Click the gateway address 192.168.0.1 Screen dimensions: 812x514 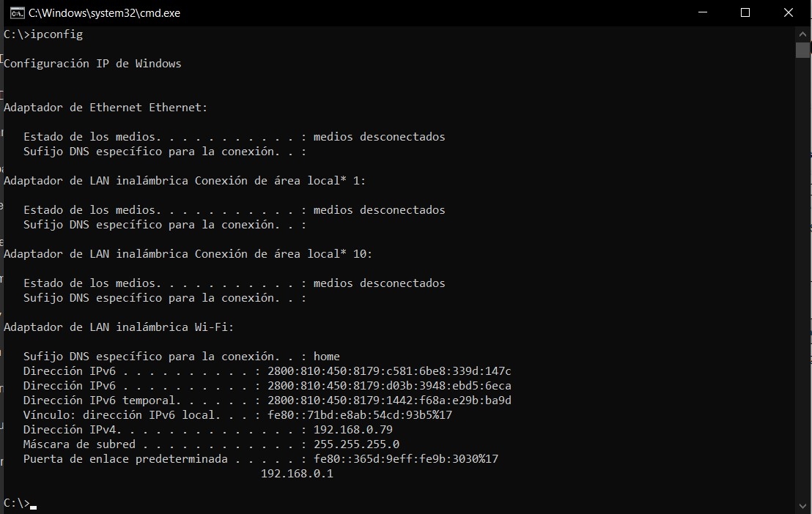[297, 474]
